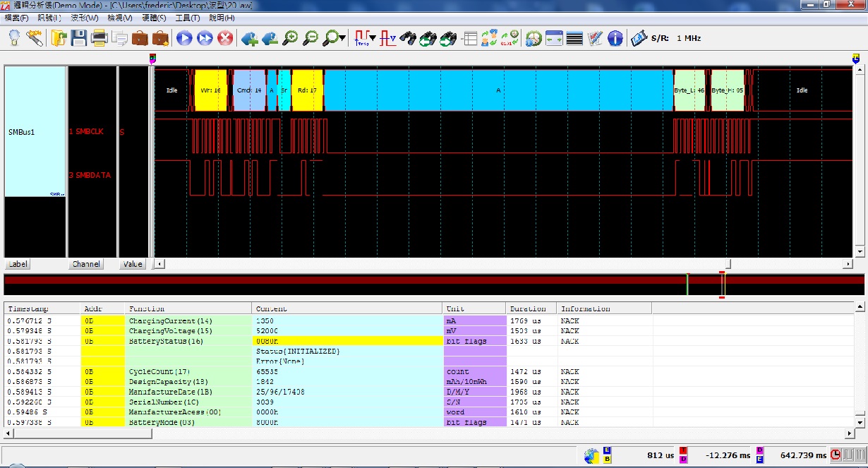
Task: Print the waveform using the printer icon
Action: 100,38
